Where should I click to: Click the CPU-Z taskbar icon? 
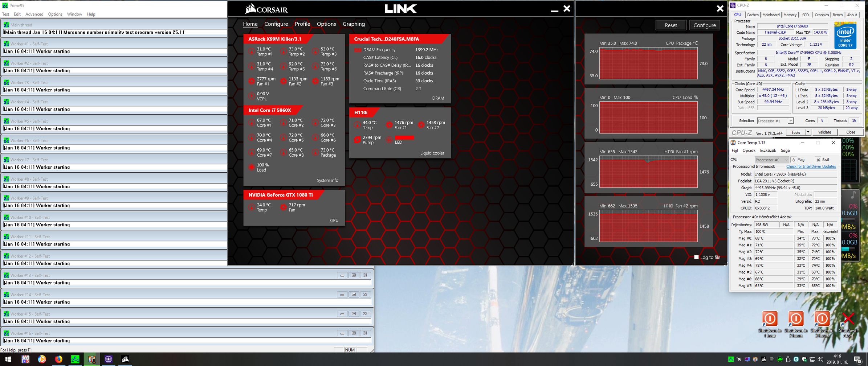pyautogui.click(x=109, y=359)
